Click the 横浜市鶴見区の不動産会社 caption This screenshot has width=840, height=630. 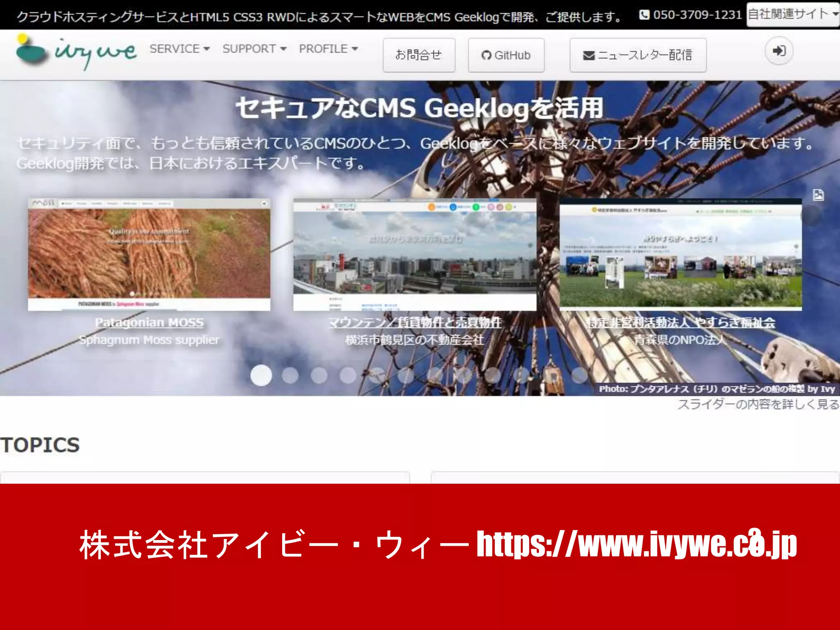click(415, 340)
